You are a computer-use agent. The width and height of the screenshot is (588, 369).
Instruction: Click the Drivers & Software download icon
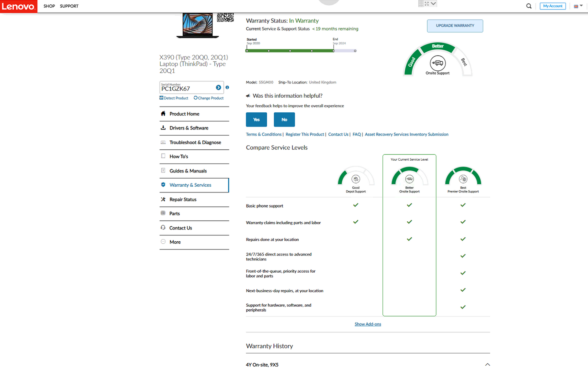point(163,128)
